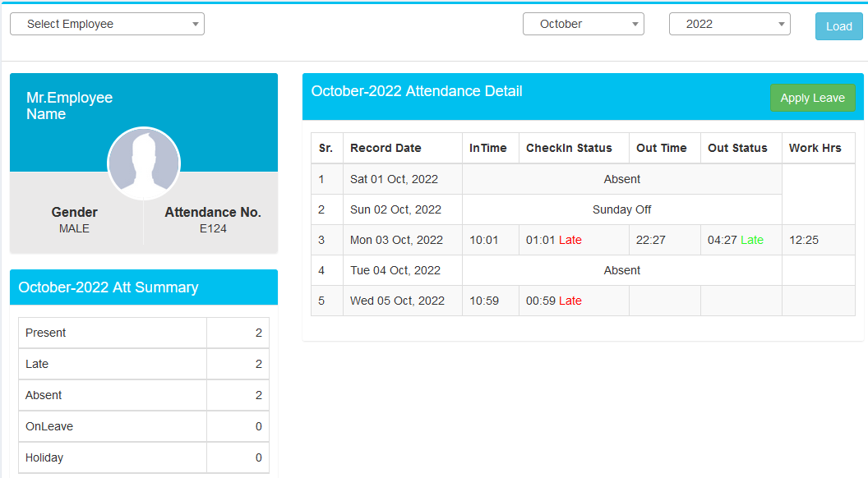
Task: Click the green Late out status
Action: 752,240
